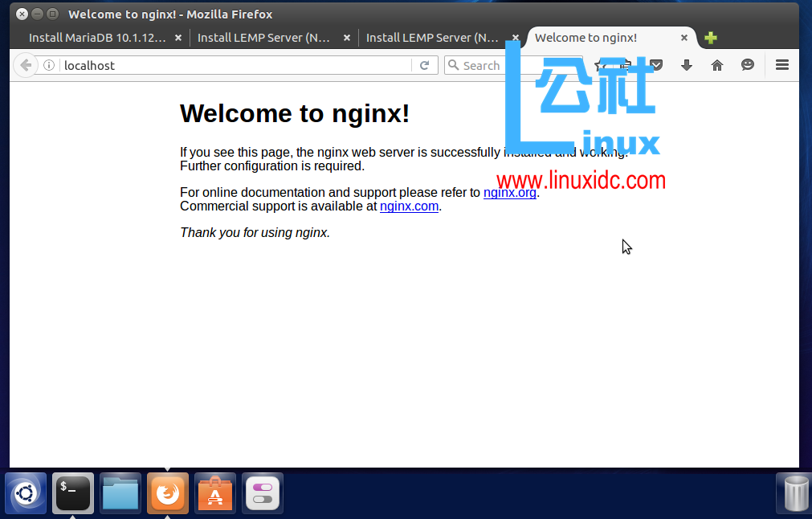Image resolution: width=812 pixels, height=519 pixels.
Task: Save the page to Pocket
Action: pyautogui.click(x=655, y=65)
